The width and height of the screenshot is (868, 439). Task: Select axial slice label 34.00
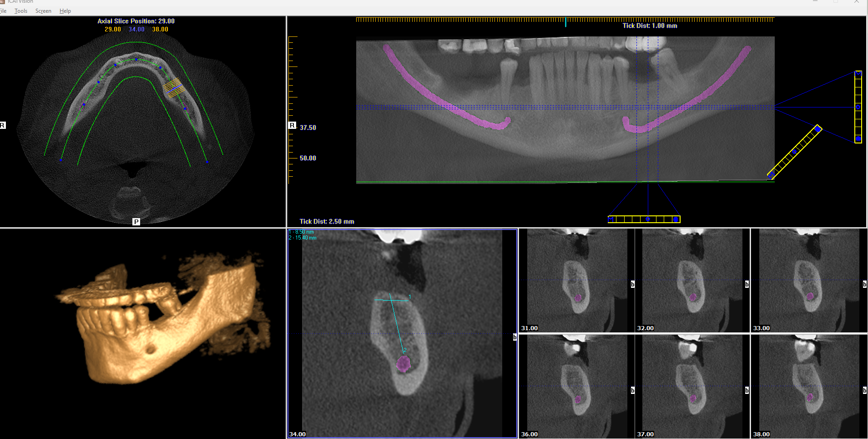coord(136,29)
